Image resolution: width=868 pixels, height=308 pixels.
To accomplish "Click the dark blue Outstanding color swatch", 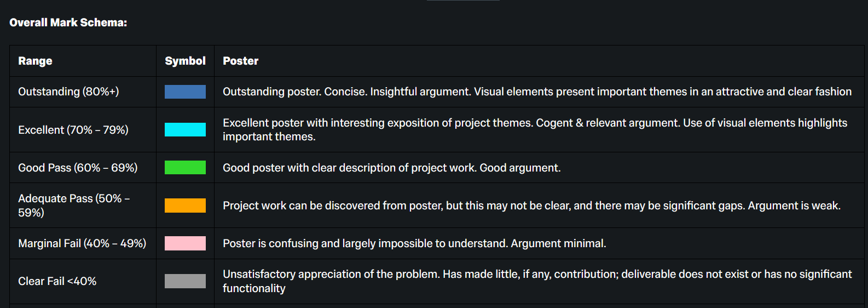I will 185,92.
